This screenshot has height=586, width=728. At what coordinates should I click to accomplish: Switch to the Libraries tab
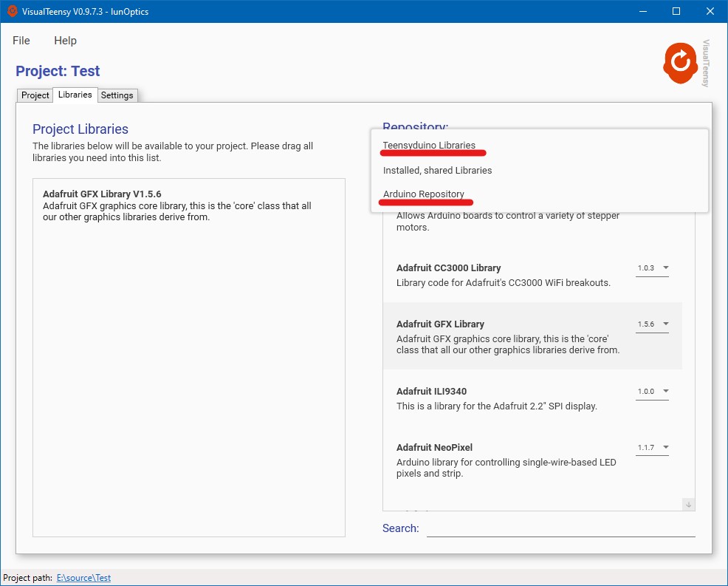(x=75, y=95)
